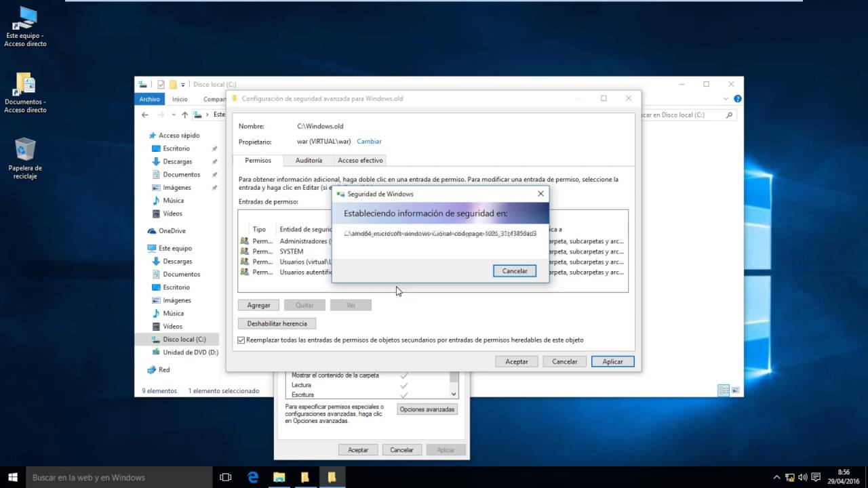Switch Explorer to large icons view icon
Viewport: 868px width, 488px height.
tap(735, 390)
